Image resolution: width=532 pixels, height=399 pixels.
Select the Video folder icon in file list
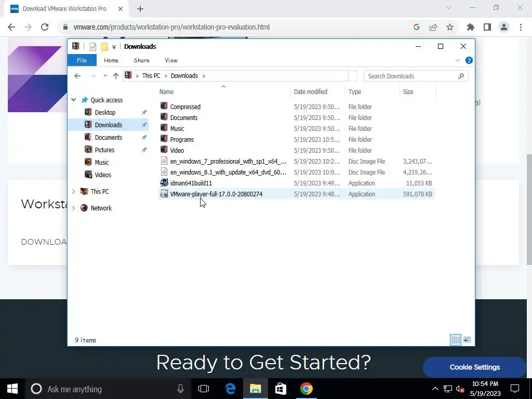164,150
